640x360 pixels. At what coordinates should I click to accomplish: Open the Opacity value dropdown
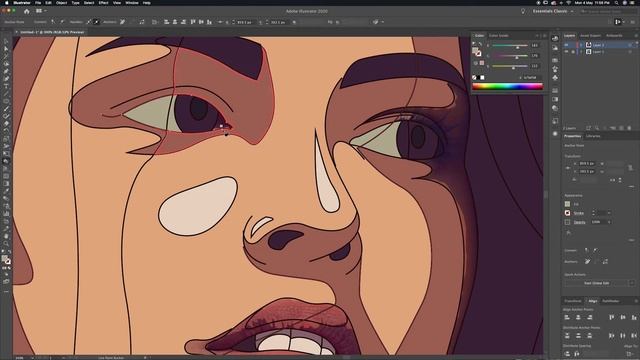[609, 222]
